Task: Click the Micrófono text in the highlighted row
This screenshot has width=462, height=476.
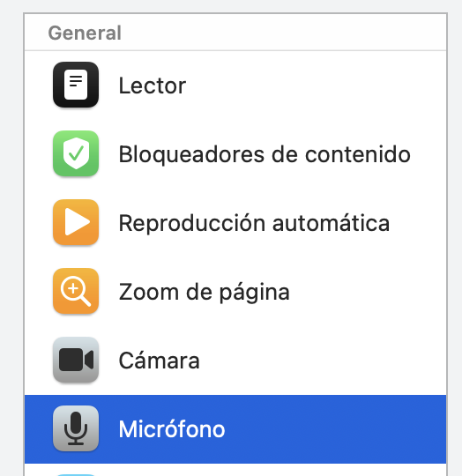Action: point(172,429)
